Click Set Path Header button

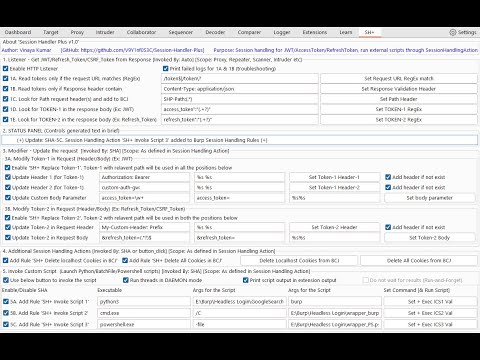(x=399, y=99)
